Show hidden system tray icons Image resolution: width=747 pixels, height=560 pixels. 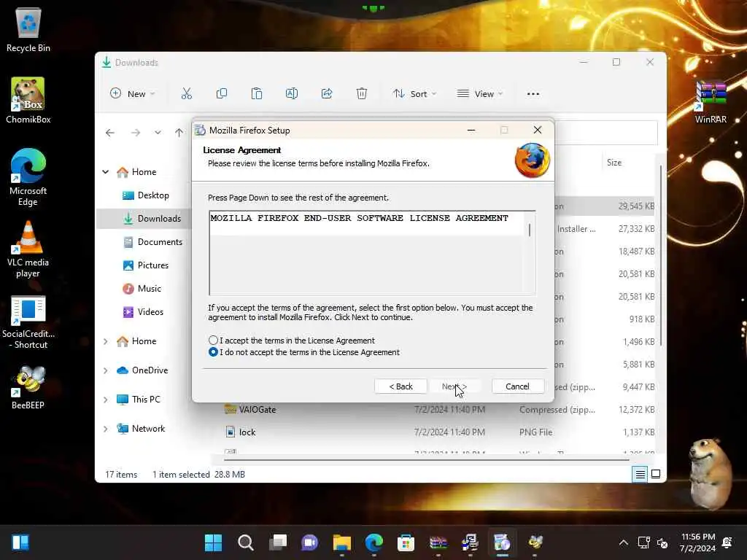pos(623,542)
